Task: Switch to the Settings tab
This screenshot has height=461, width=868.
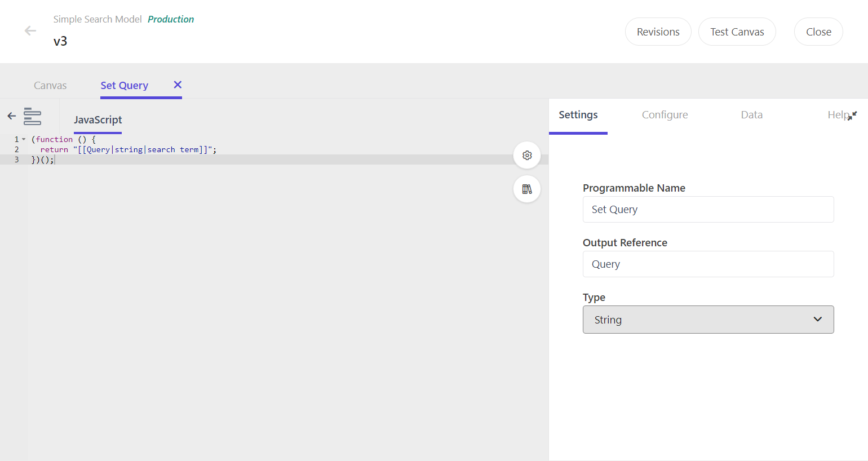Action: [578, 114]
